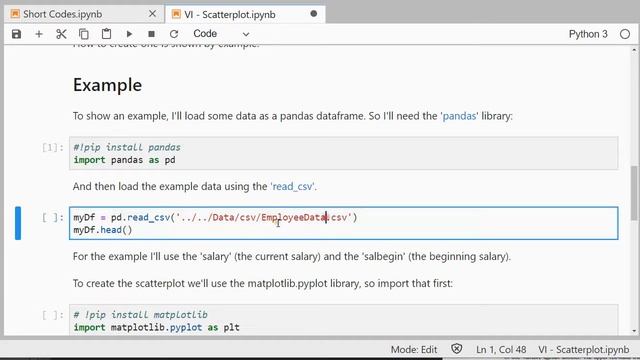Image resolution: width=640 pixels, height=360 pixels.
Task: Click the [1]: execution prompt
Action: point(53,147)
